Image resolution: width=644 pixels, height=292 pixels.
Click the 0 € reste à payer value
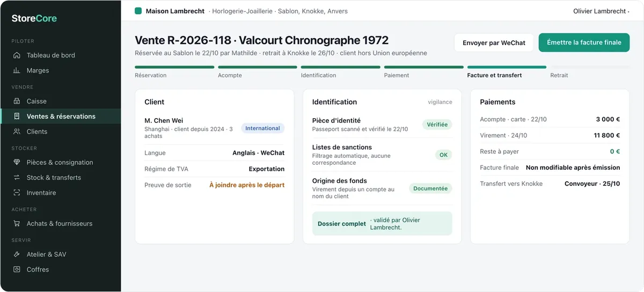click(615, 152)
